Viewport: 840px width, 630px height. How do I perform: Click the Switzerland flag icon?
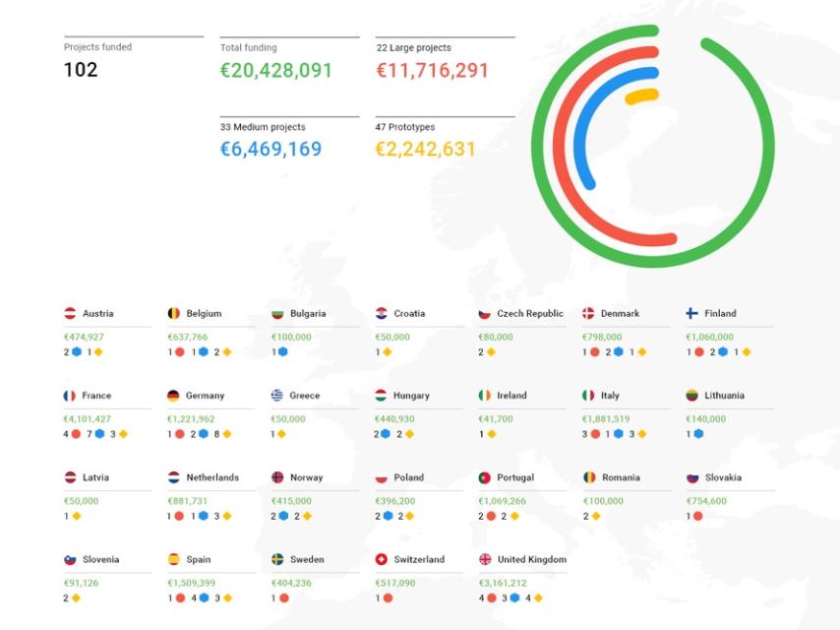pyautogui.click(x=381, y=559)
